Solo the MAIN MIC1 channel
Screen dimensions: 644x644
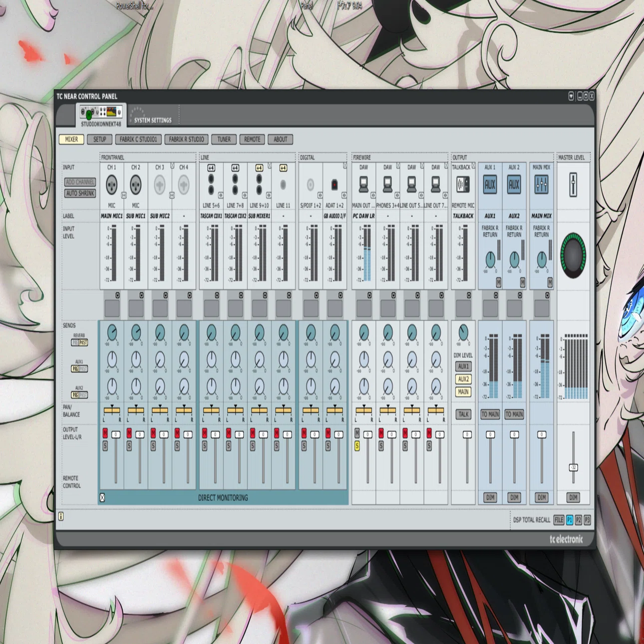[x=105, y=445]
